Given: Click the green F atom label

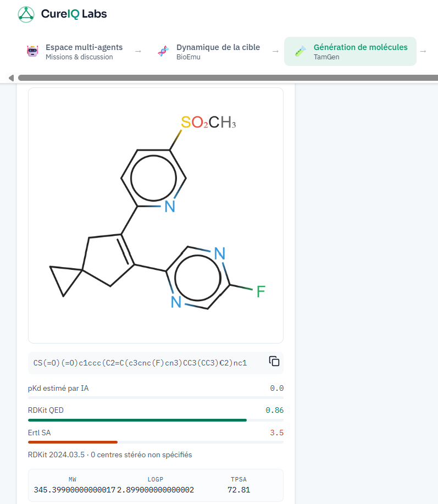Looking at the screenshot, I should point(260,292).
